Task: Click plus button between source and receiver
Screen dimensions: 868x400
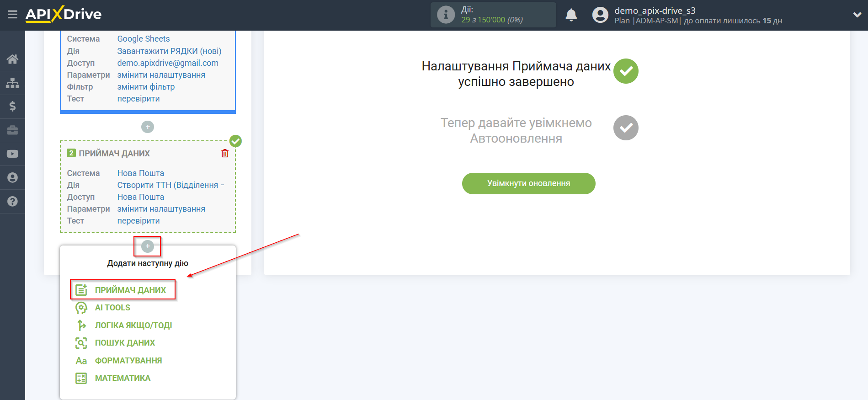Action: (148, 127)
